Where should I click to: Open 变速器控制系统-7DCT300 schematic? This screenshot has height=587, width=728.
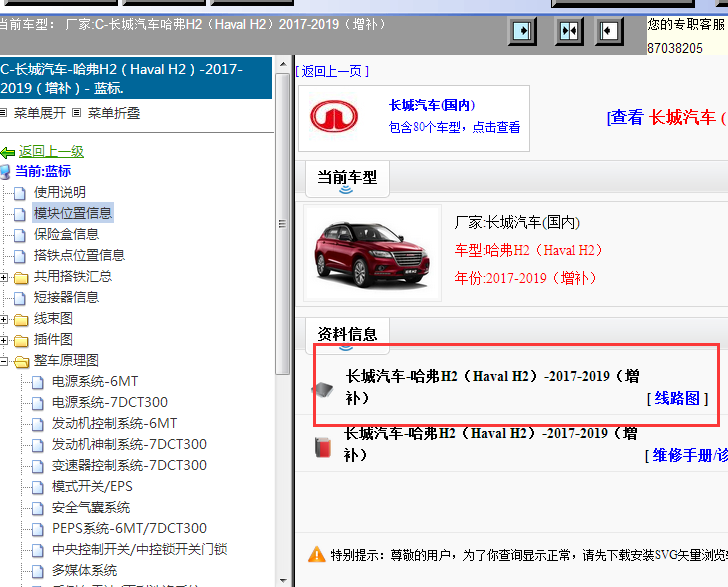130,465
